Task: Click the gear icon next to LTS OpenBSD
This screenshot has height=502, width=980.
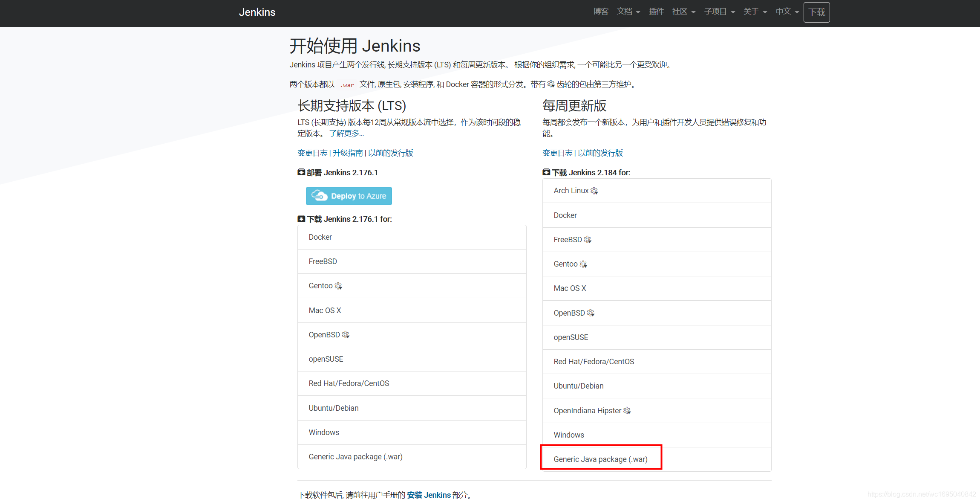Action: click(x=346, y=335)
